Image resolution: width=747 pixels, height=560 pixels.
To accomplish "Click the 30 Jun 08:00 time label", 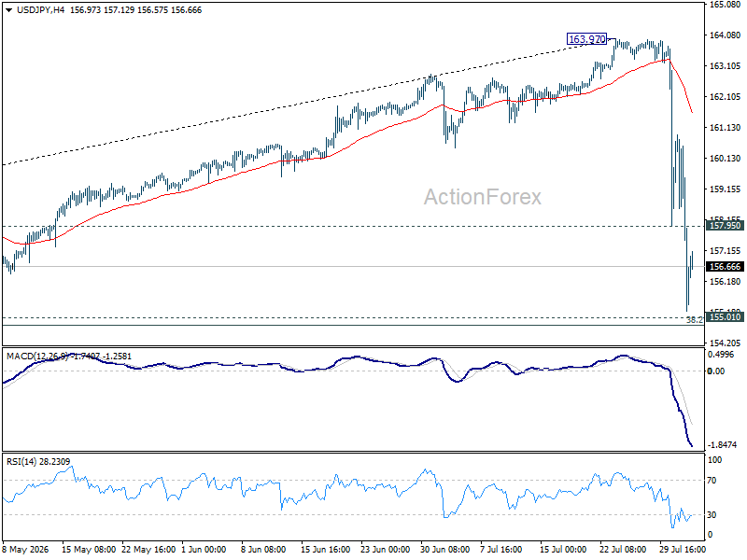I will (445, 550).
